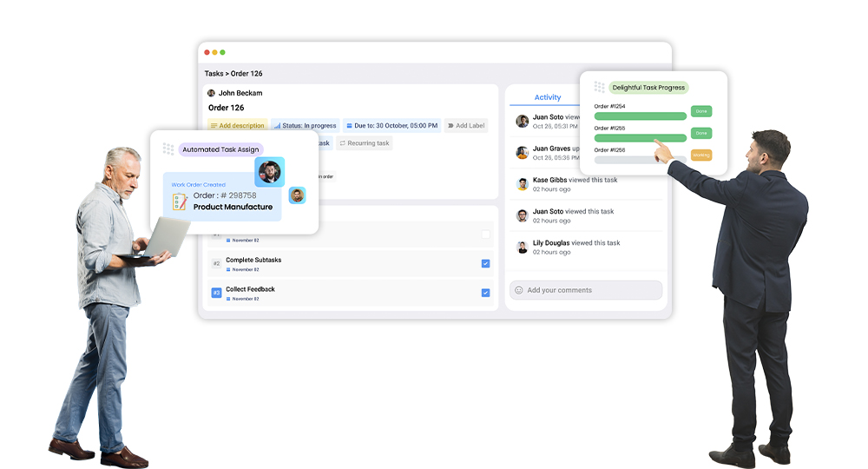The height and width of the screenshot is (469, 868).
Task: Click Kase Gibbs's avatar in activity list
Action: click(523, 184)
